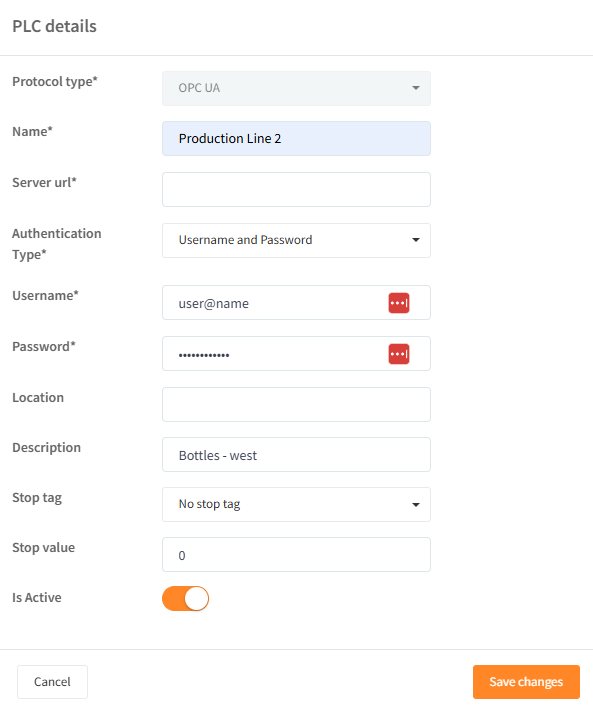
Task: Click the Description field reading Bottles - west
Action: point(296,455)
